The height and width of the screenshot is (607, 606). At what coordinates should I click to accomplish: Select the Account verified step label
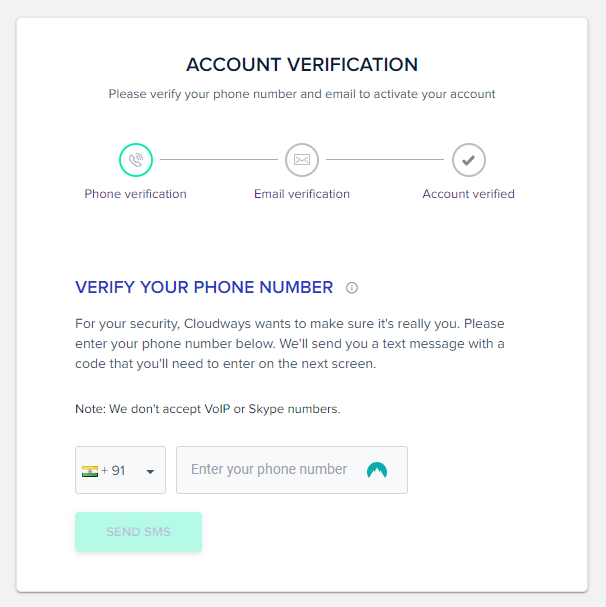tap(469, 194)
